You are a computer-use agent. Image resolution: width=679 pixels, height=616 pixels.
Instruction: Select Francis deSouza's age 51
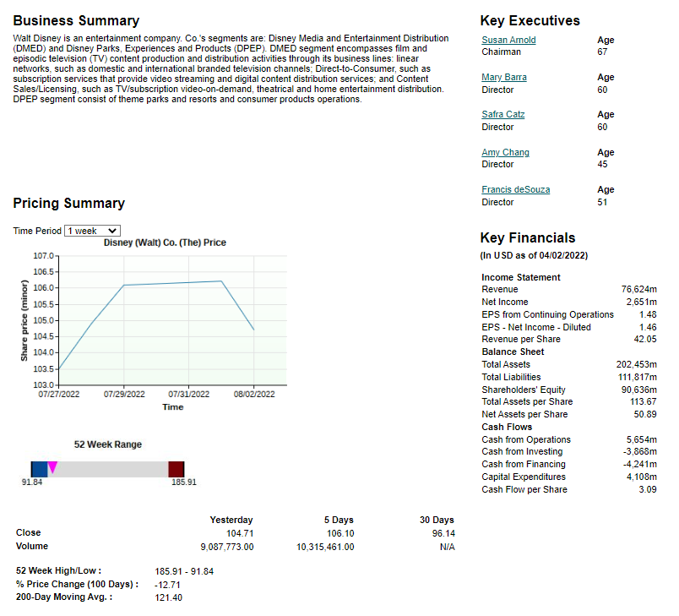[x=602, y=202]
